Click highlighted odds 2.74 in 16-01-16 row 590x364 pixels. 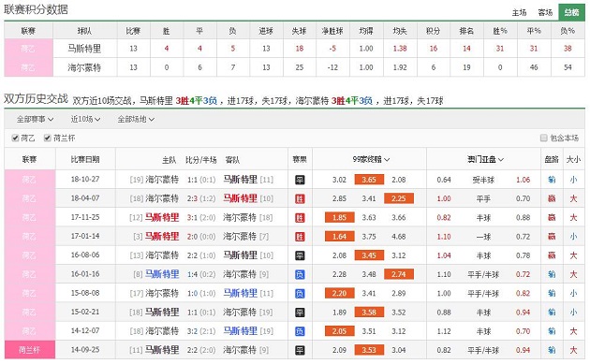click(x=399, y=274)
